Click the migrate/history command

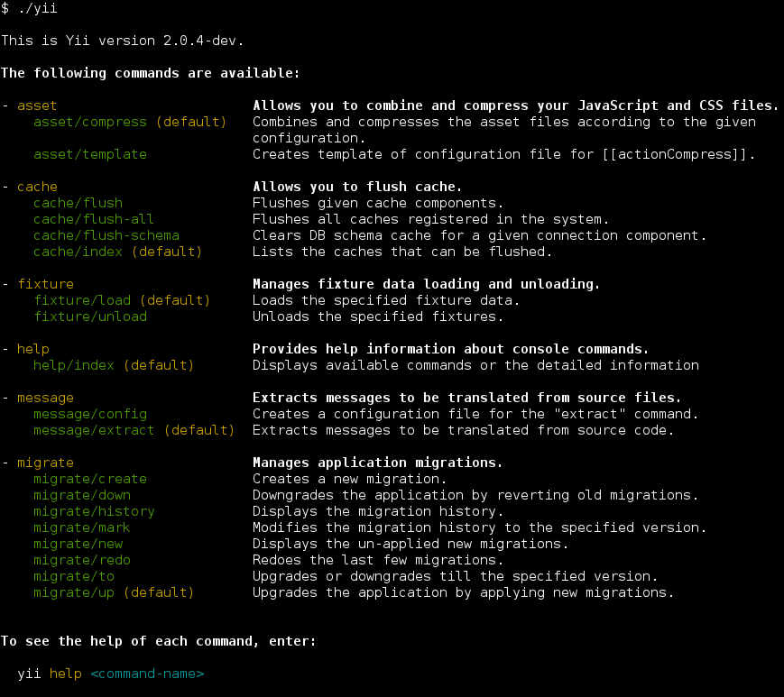93,511
